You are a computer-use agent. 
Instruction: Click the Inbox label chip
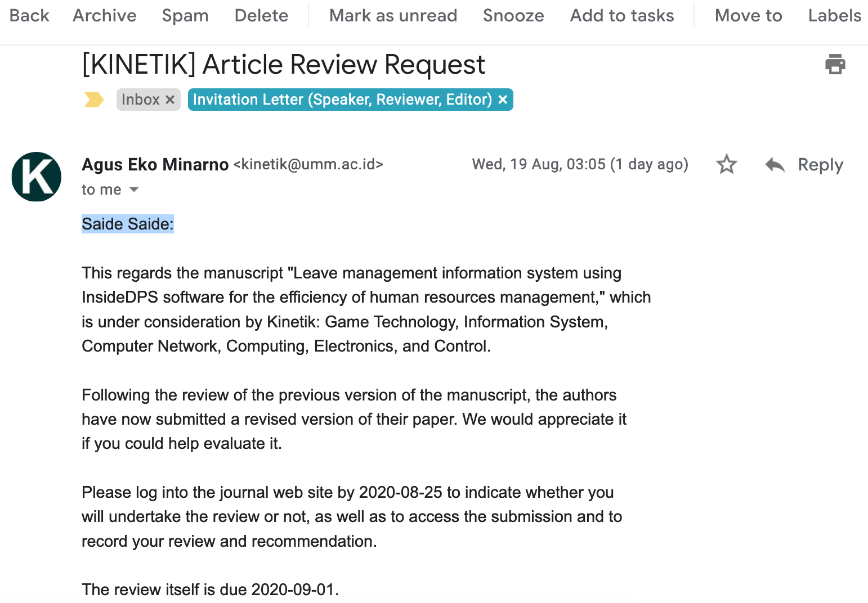(141, 100)
